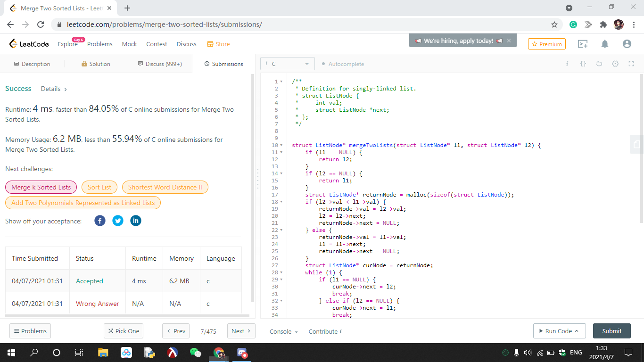Open the Playground icon in header

point(583,44)
